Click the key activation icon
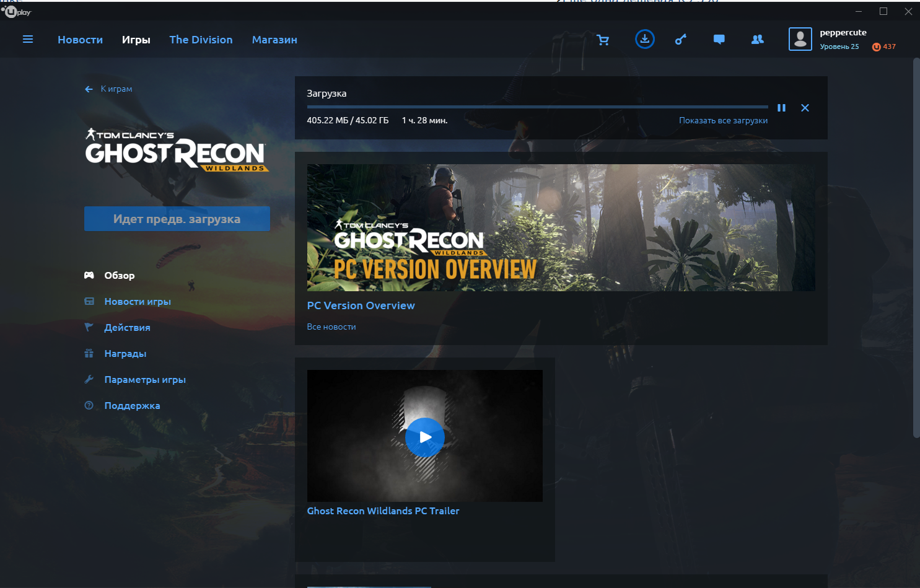The width and height of the screenshot is (920, 588). tap(681, 40)
